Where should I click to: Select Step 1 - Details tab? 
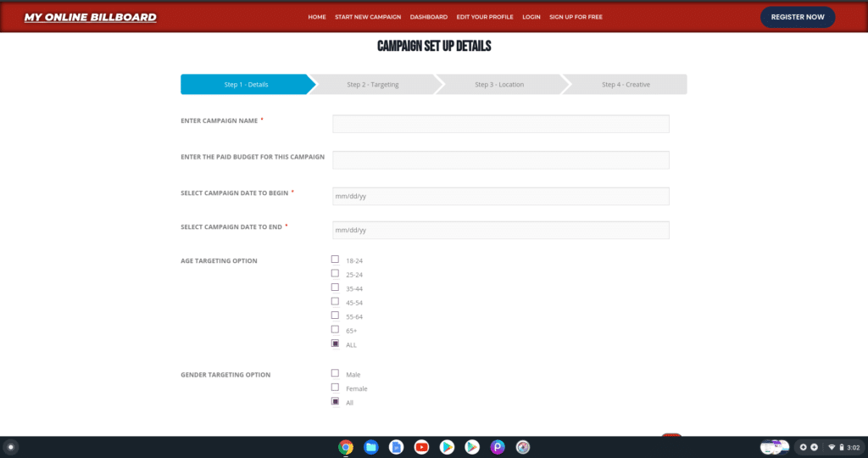(247, 84)
